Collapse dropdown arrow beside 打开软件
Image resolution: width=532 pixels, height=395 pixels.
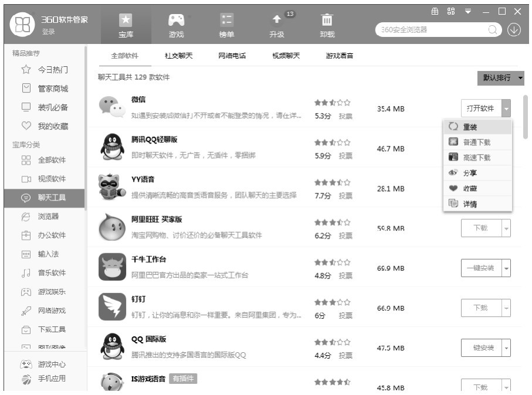click(x=506, y=108)
